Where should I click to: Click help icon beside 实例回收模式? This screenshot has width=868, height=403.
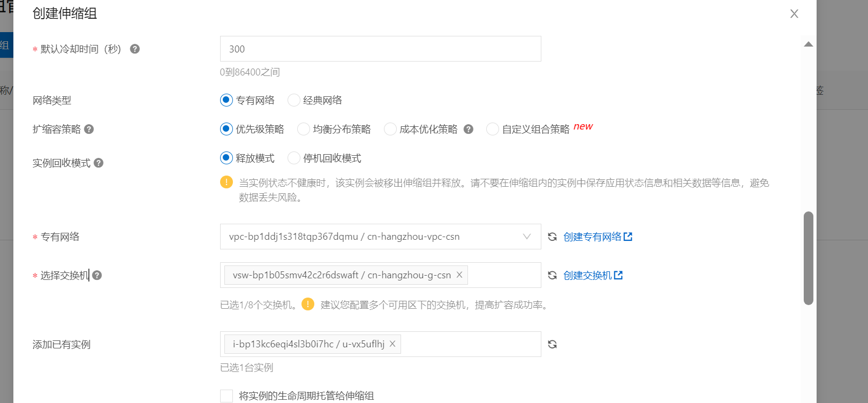[99, 163]
